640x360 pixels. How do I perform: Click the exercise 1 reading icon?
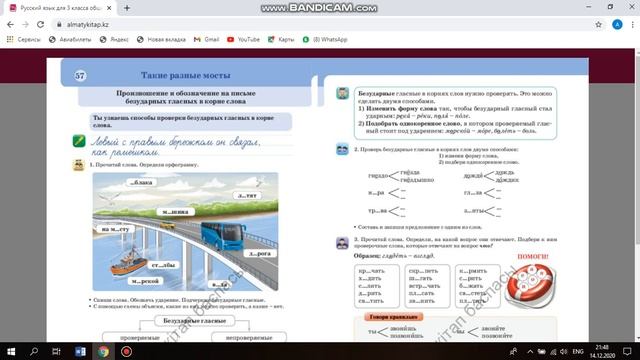coord(78,165)
